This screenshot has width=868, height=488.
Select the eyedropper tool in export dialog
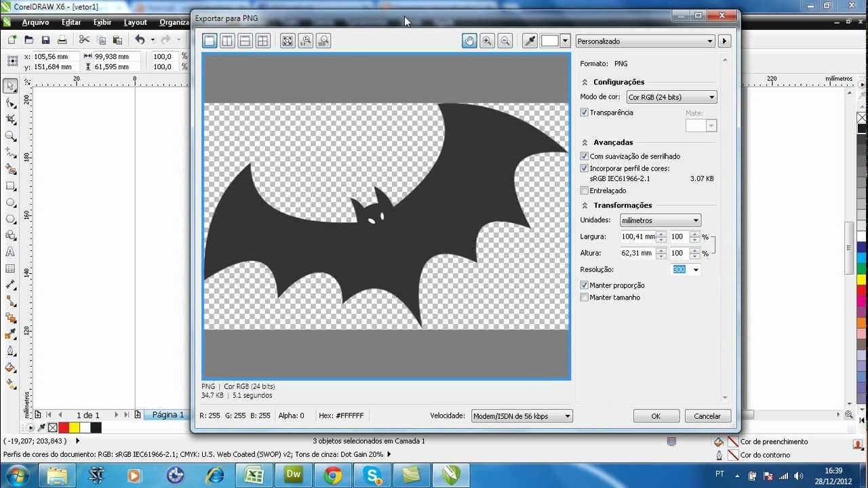point(530,41)
